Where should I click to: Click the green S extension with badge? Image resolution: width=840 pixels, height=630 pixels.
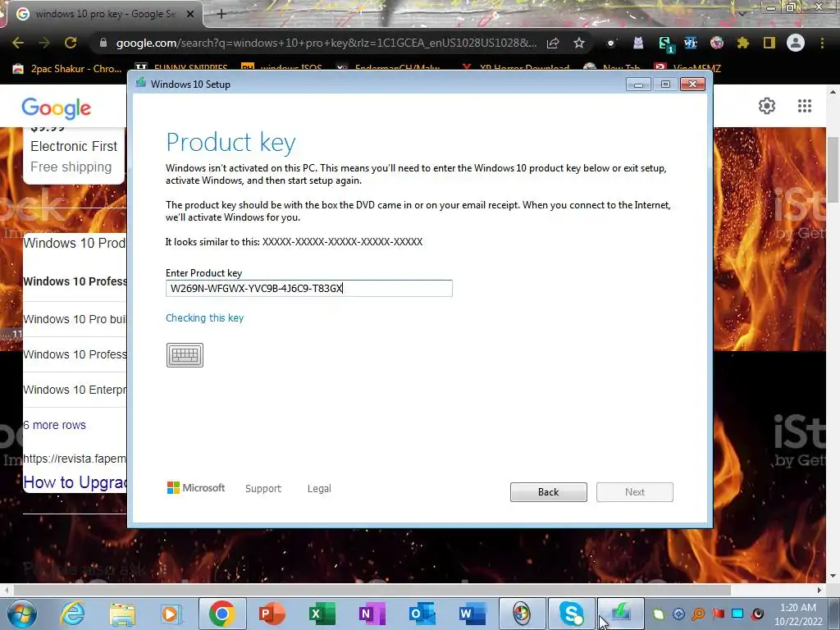pyautogui.click(x=665, y=43)
